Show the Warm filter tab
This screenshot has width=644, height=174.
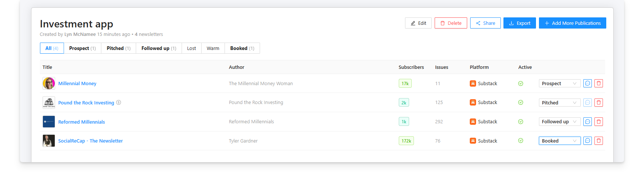point(213,48)
